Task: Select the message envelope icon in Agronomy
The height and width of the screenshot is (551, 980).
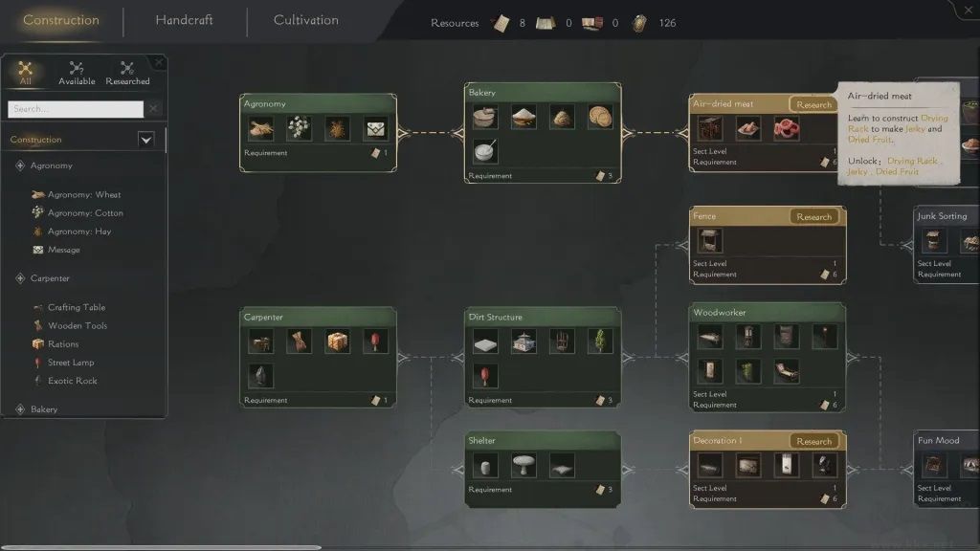Action: (375, 129)
